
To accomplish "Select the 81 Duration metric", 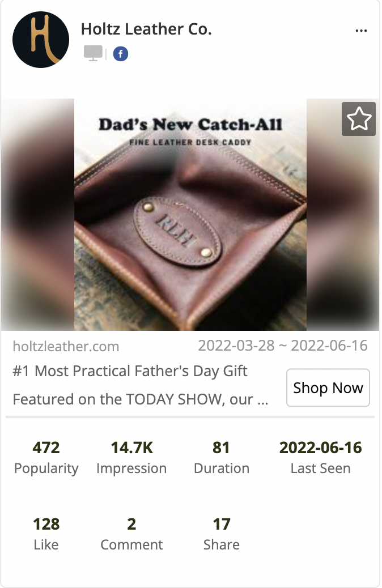I will (222, 458).
